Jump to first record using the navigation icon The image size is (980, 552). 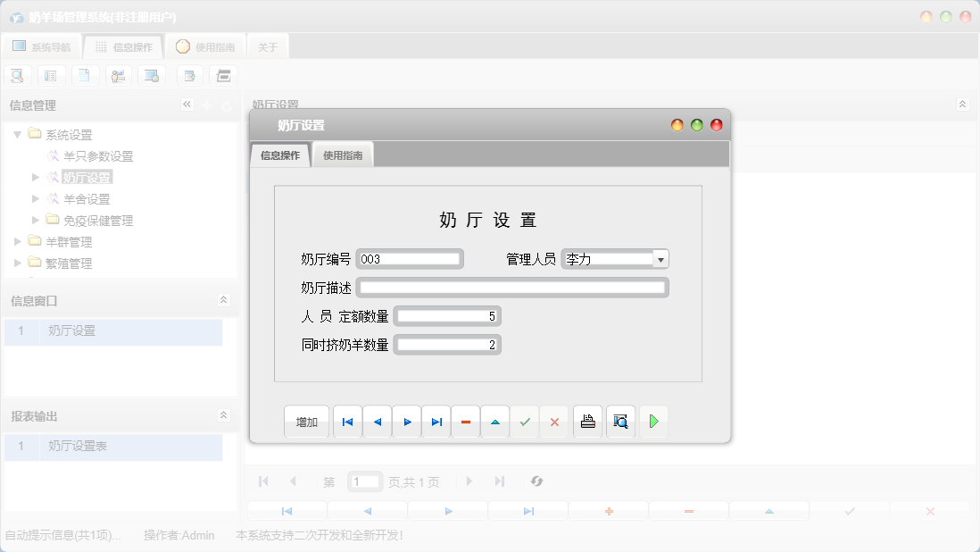pyautogui.click(x=347, y=421)
